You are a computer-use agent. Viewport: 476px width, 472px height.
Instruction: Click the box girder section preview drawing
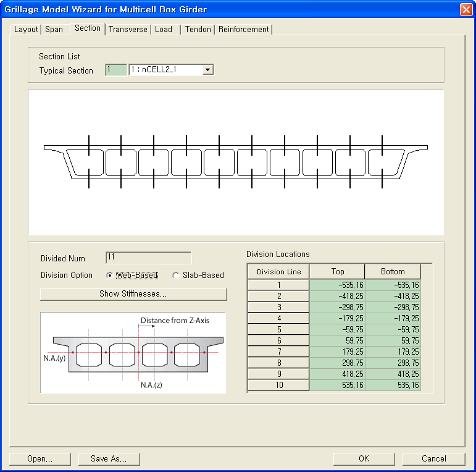pos(236,162)
